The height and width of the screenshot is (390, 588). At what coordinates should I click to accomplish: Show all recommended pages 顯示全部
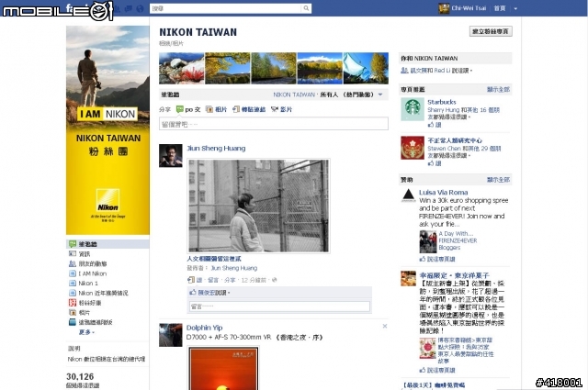pyautogui.click(x=498, y=89)
